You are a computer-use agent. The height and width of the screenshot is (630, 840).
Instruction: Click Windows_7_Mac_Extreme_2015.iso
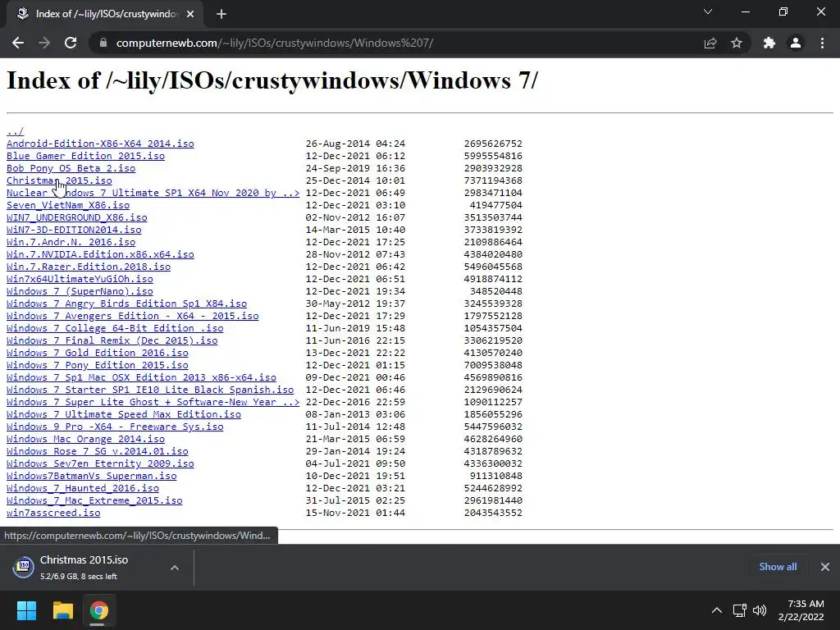coord(94,501)
